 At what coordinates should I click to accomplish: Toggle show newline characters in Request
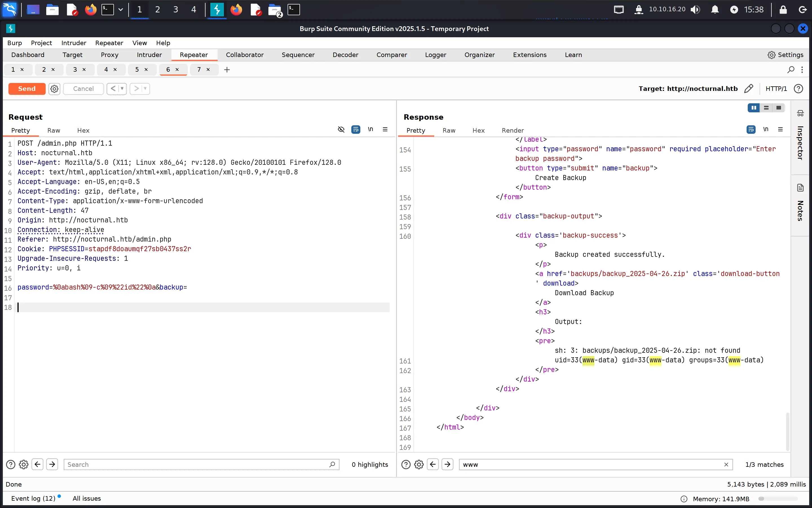click(x=370, y=129)
